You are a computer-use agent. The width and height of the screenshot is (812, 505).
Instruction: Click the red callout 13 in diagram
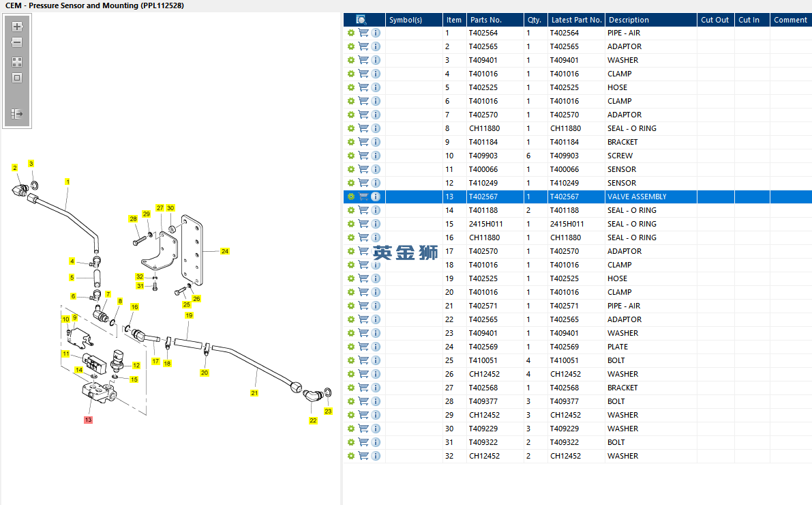click(88, 420)
